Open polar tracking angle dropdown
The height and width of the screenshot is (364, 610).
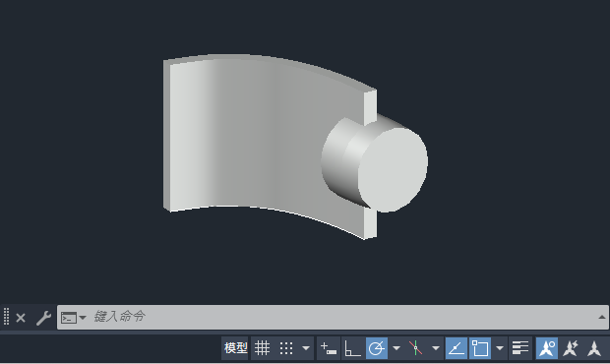(x=396, y=348)
